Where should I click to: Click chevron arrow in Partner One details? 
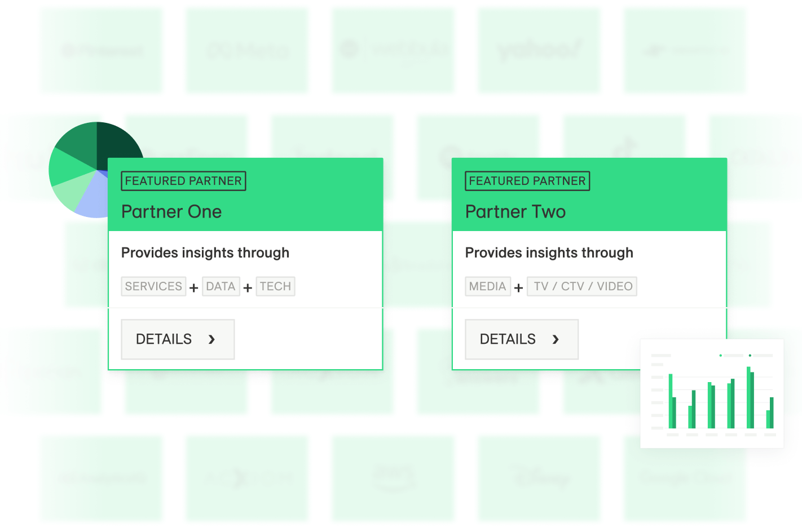coord(212,339)
